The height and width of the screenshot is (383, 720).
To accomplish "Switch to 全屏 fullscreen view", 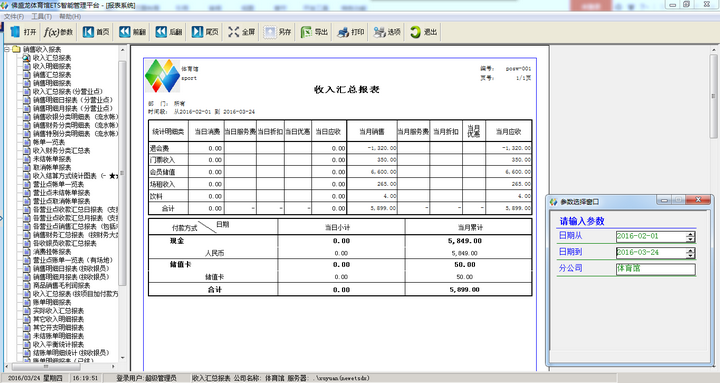I will (242, 32).
